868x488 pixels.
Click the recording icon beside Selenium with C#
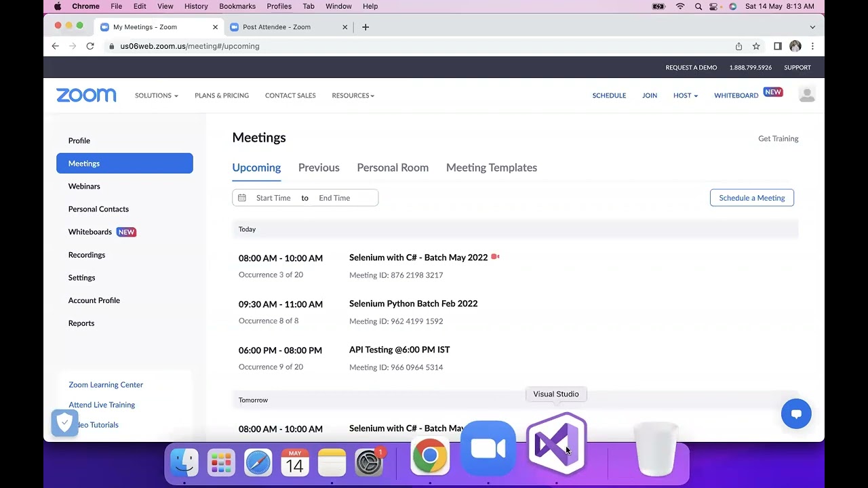(x=495, y=257)
